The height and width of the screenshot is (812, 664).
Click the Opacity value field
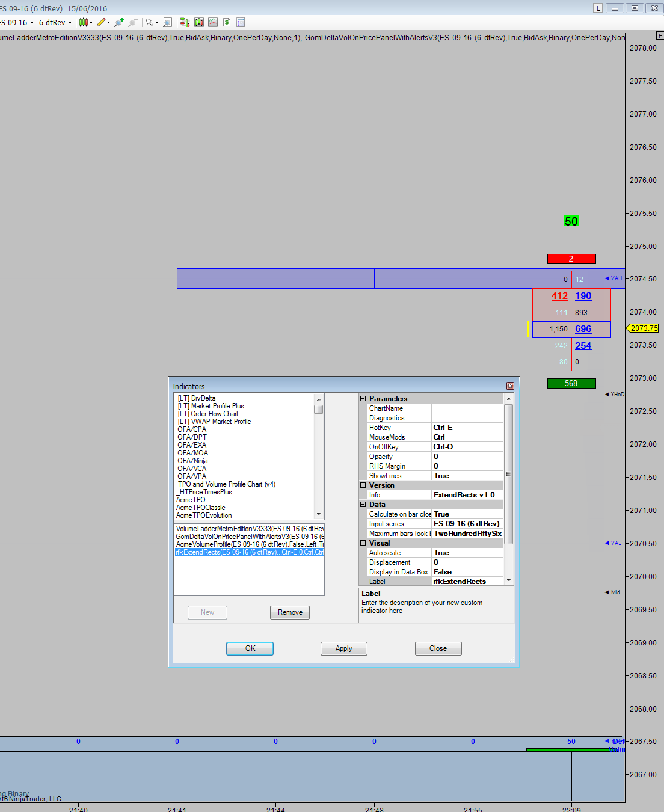pos(467,457)
